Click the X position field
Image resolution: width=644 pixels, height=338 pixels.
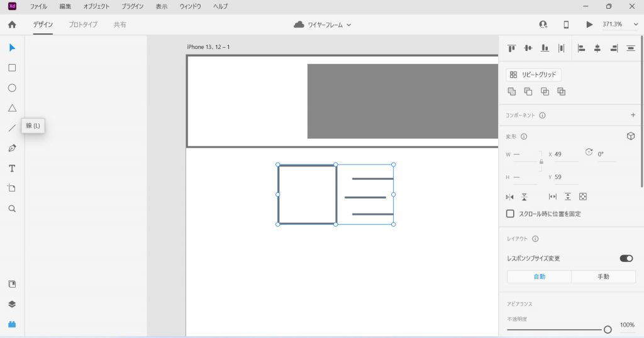(x=567, y=154)
